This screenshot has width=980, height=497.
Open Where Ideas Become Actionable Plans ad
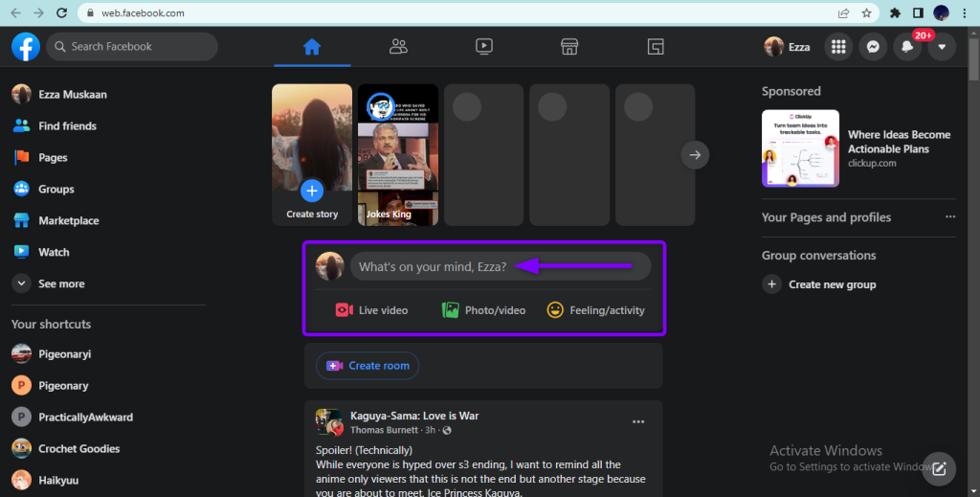click(x=899, y=142)
